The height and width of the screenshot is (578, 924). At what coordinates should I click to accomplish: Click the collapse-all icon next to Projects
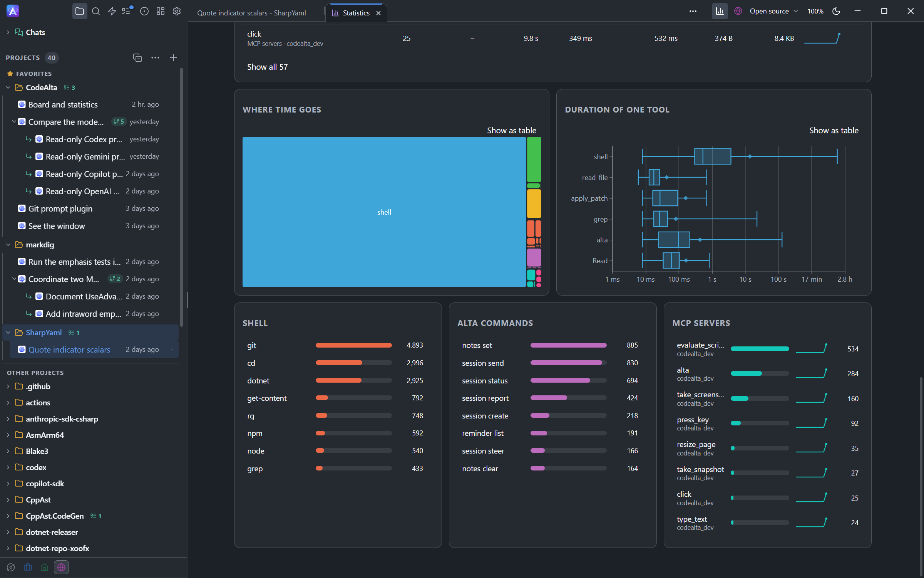pyautogui.click(x=137, y=58)
